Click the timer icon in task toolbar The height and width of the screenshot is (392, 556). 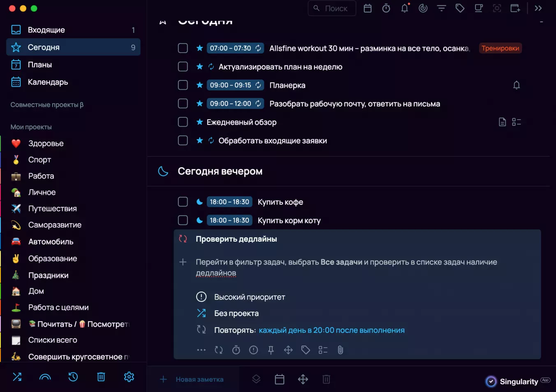coord(236,350)
